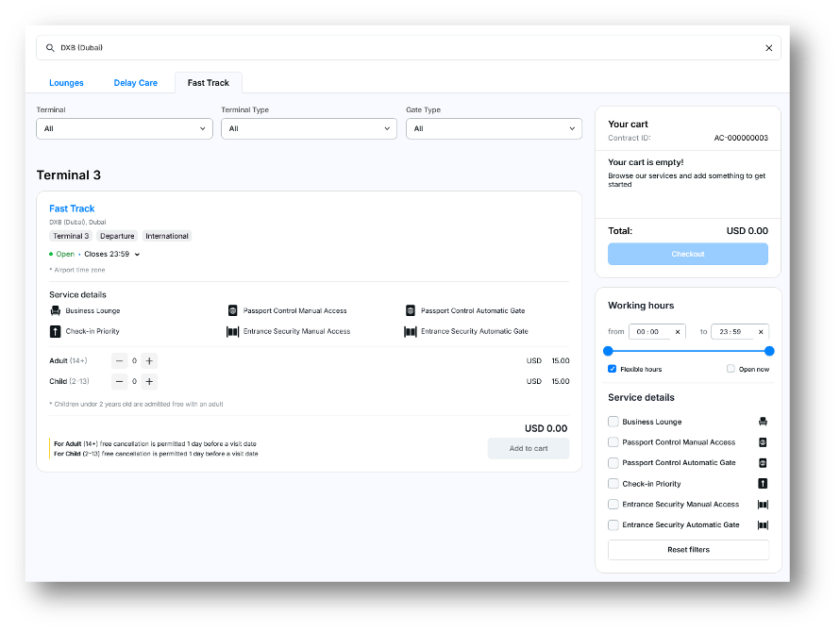This screenshot has height=632, width=840.
Task: Click the search magnifier icon
Action: 50,48
